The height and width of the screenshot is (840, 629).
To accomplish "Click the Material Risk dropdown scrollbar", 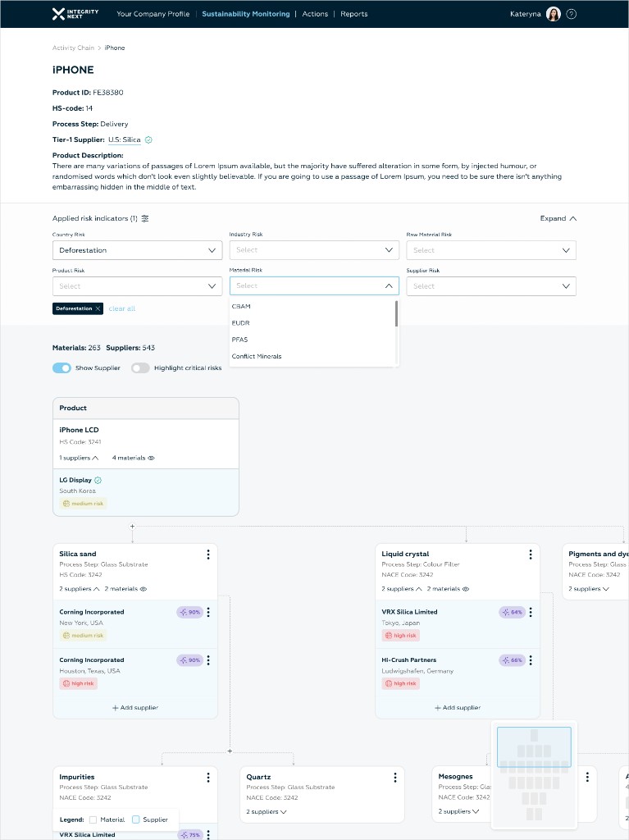I will point(396,313).
